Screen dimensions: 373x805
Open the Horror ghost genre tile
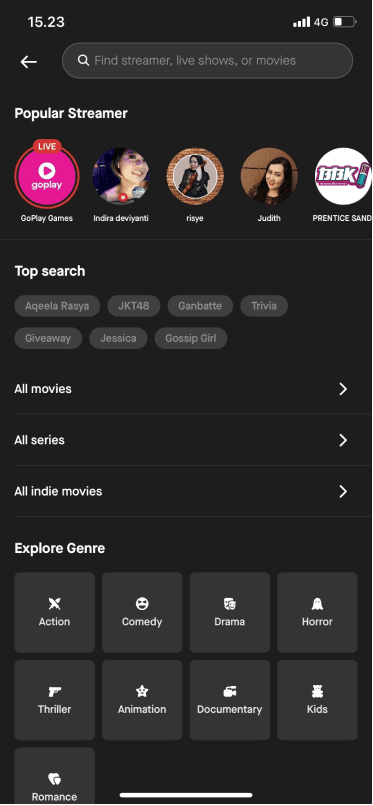(317, 612)
